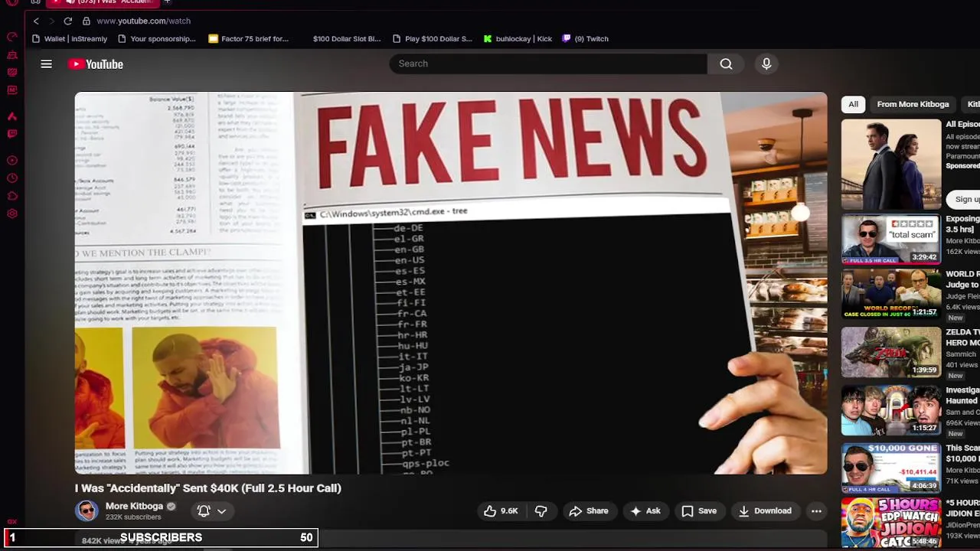Select the All filter chip

pos(853,104)
